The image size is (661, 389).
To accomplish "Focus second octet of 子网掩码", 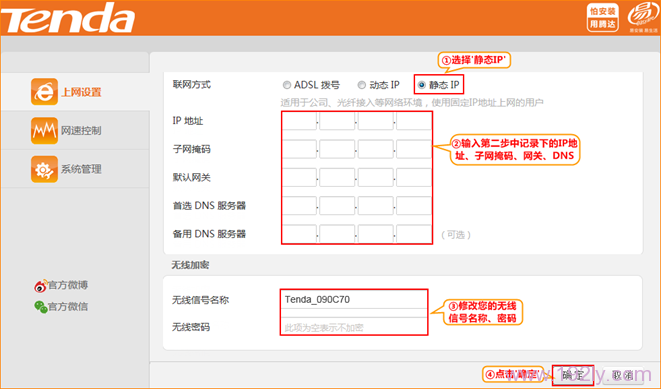I will 337,149.
